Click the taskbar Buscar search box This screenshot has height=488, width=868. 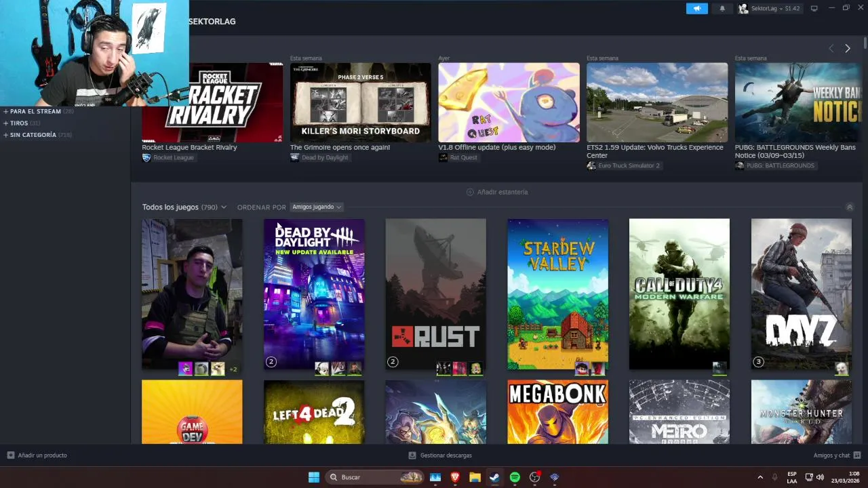click(x=374, y=477)
